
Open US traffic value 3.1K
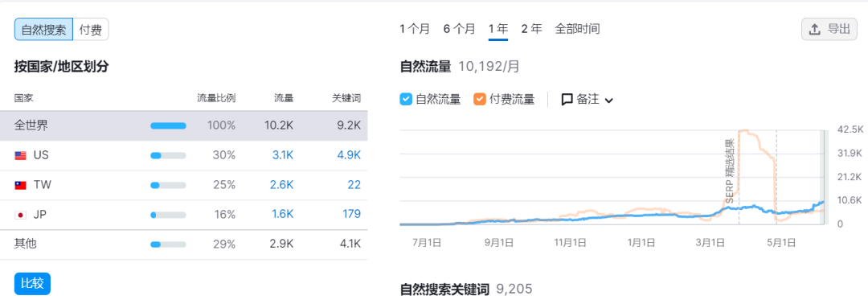283,155
